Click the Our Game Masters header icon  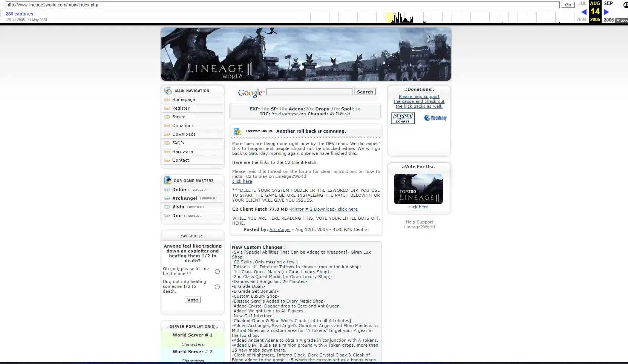click(168, 180)
